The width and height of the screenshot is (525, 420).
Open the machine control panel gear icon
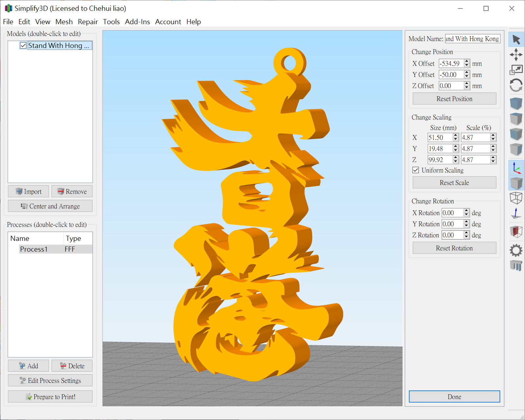coord(516,250)
